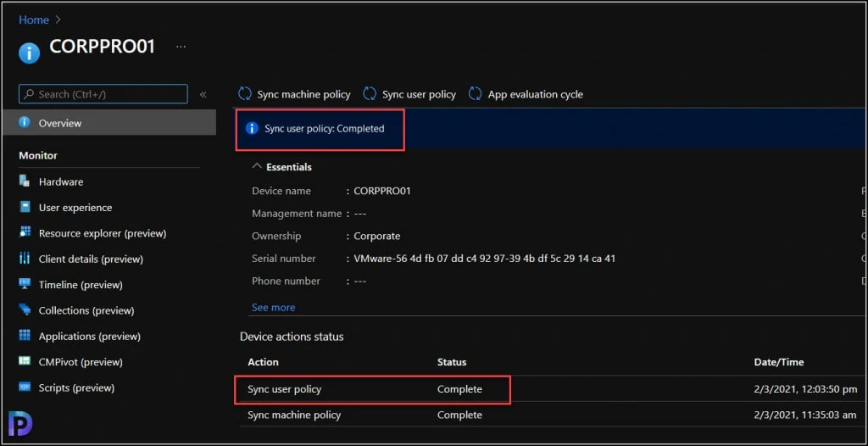The height and width of the screenshot is (446, 868).
Task: Click the CMPivot sidebar icon
Action: click(x=25, y=361)
